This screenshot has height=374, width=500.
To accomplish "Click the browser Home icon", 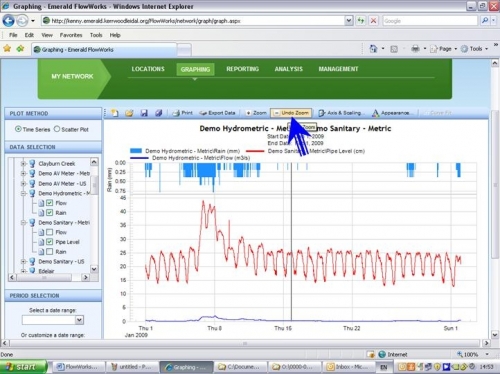I will tap(373, 49).
